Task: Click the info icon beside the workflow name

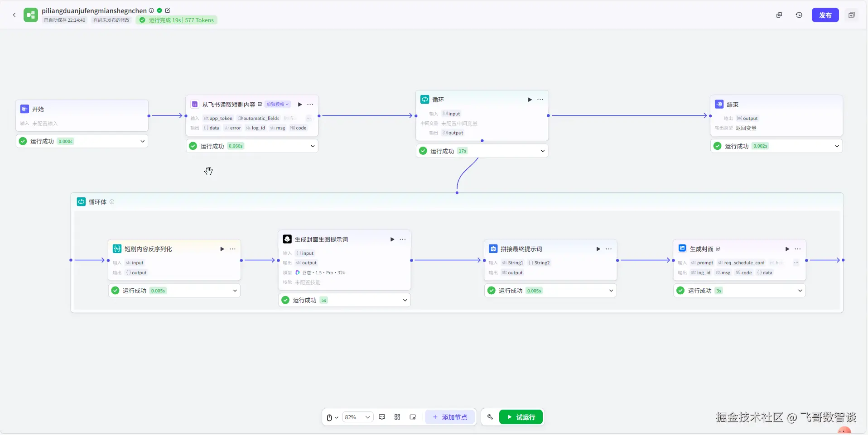Action: (151, 10)
